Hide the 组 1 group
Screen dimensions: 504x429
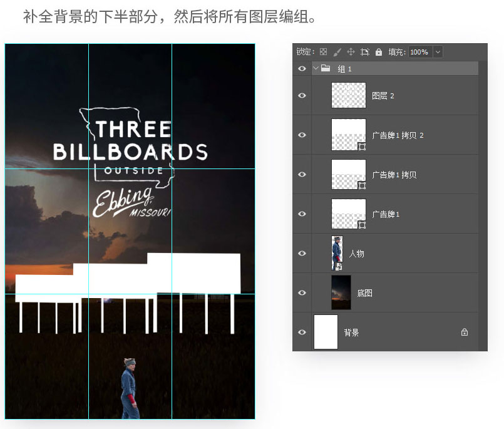[302, 68]
